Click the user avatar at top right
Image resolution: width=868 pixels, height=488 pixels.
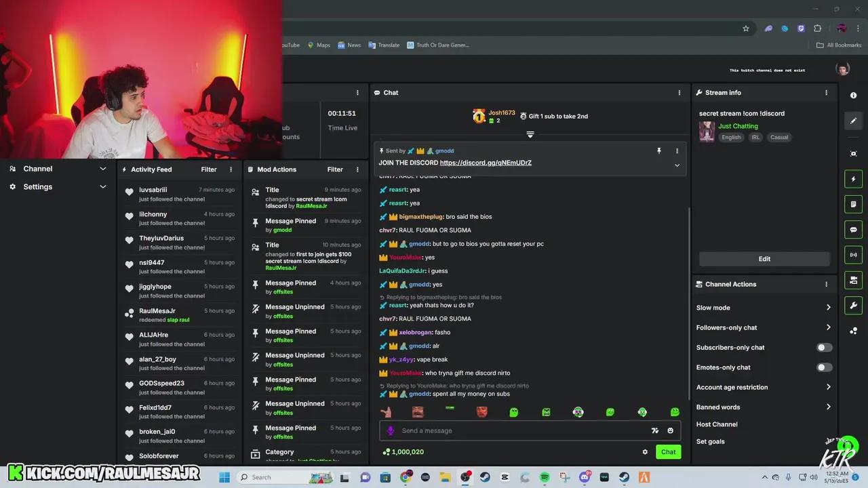click(843, 69)
